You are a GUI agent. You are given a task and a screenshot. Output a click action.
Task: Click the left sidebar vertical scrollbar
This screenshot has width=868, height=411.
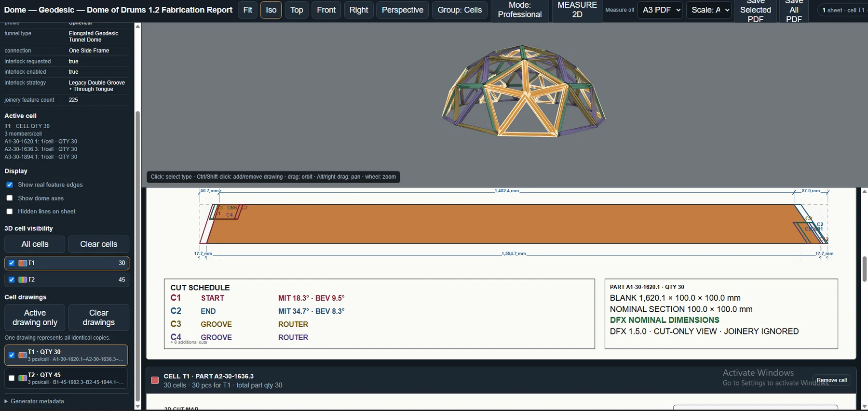(x=137, y=256)
